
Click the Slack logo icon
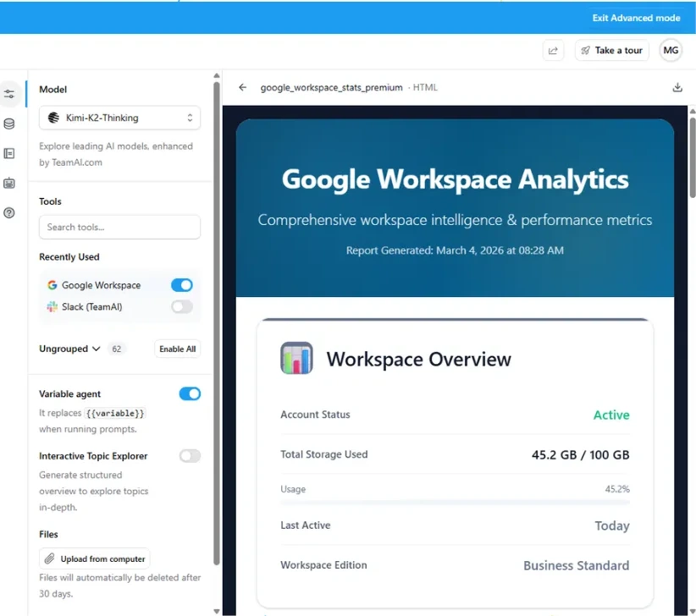tap(52, 307)
